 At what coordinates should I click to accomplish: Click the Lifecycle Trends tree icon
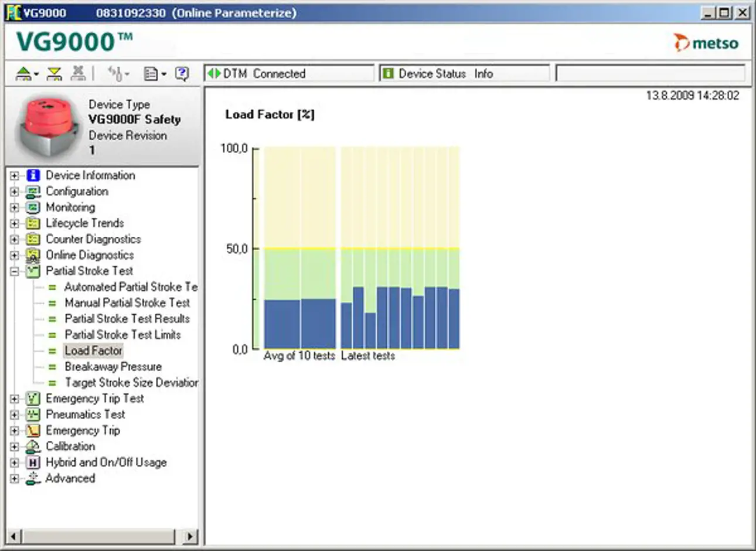click(33, 223)
